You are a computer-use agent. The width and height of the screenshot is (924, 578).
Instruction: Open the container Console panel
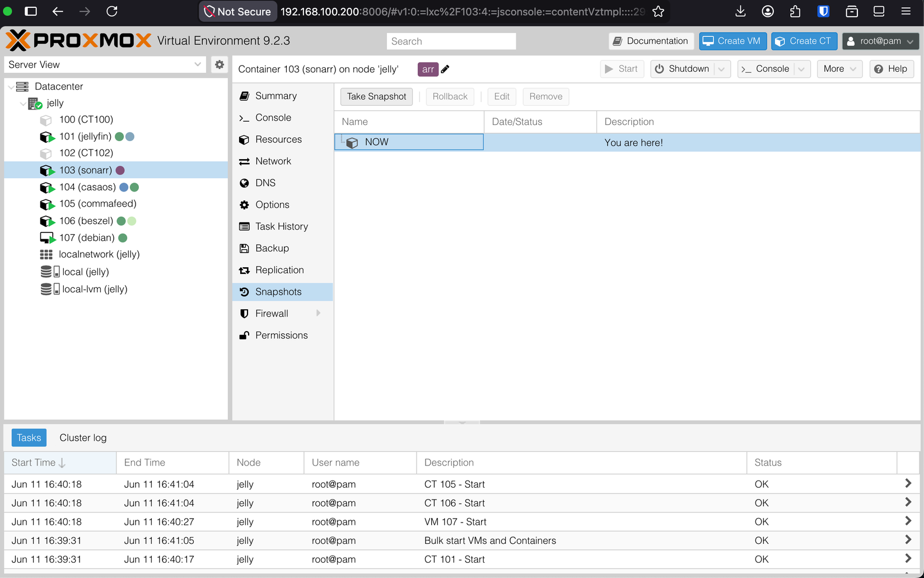(x=283, y=118)
